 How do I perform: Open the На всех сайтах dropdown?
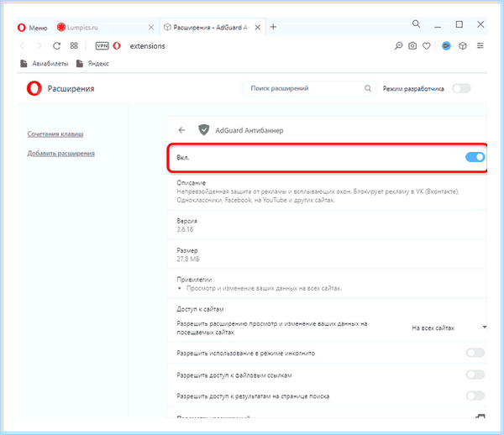[x=449, y=328]
